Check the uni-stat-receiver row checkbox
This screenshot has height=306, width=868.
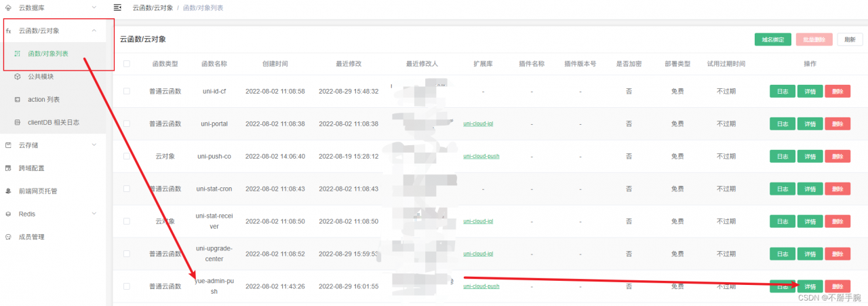[127, 221]
